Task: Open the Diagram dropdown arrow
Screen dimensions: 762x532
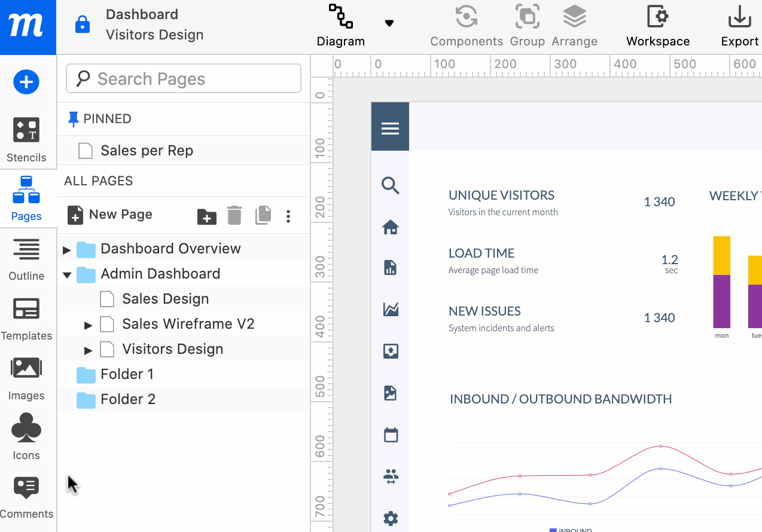Action: coord(389,23)
